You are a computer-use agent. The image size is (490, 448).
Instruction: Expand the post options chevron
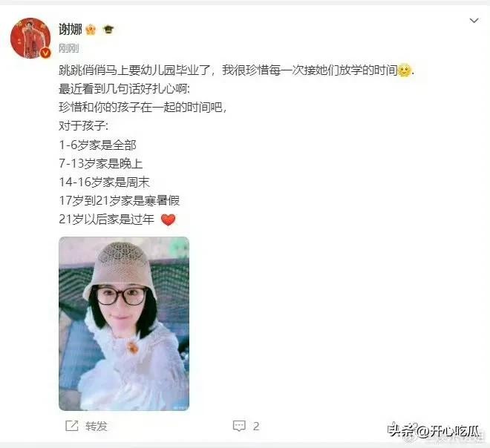[474, 21]
